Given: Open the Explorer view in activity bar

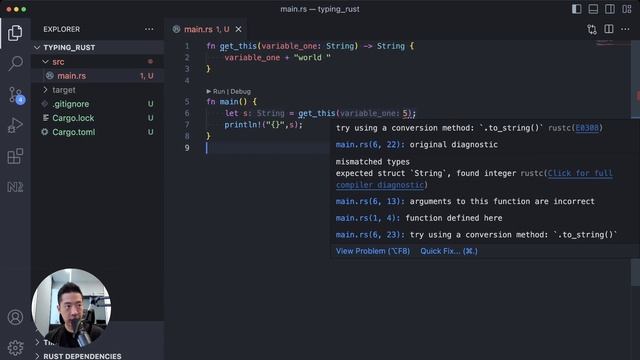Looking at the screenshot, I should tap(15, 33).
